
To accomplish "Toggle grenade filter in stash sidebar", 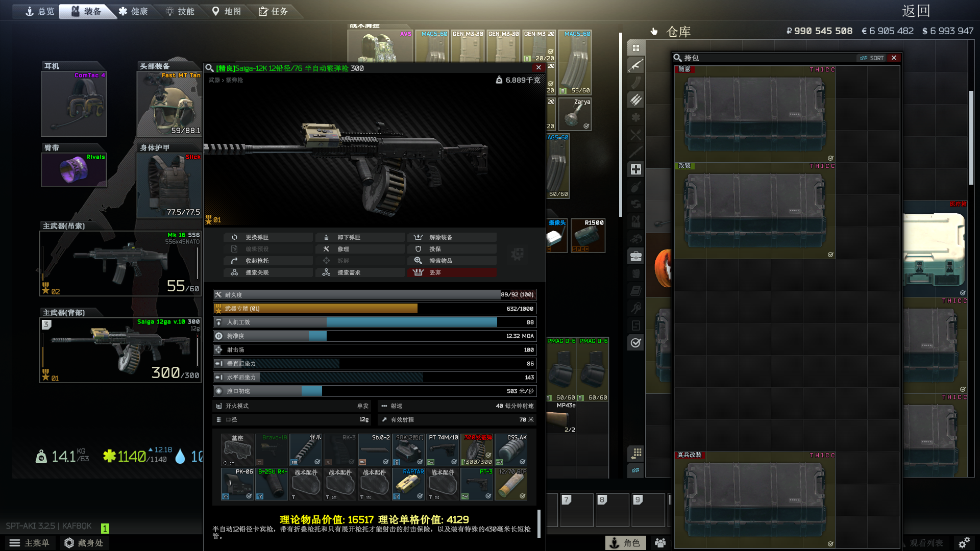I will 636,187.
